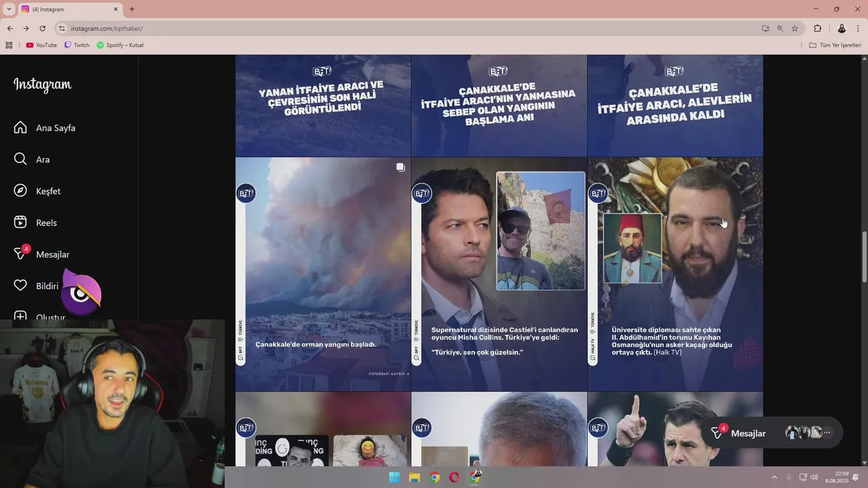Open the first Chrome icon on the taskbar
Screen dimensions: 868x488
[x=435, y=477]
